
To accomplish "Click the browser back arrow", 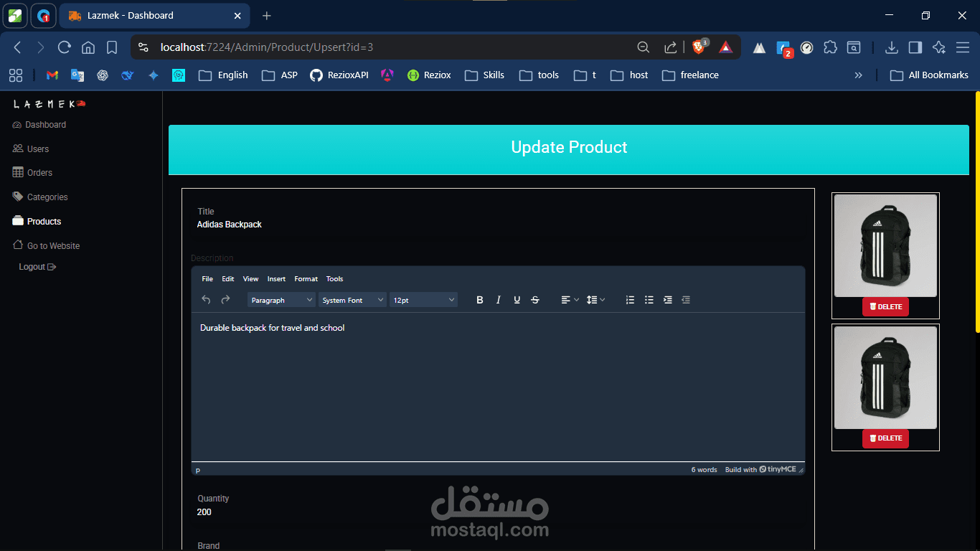I will click(18, 47).
